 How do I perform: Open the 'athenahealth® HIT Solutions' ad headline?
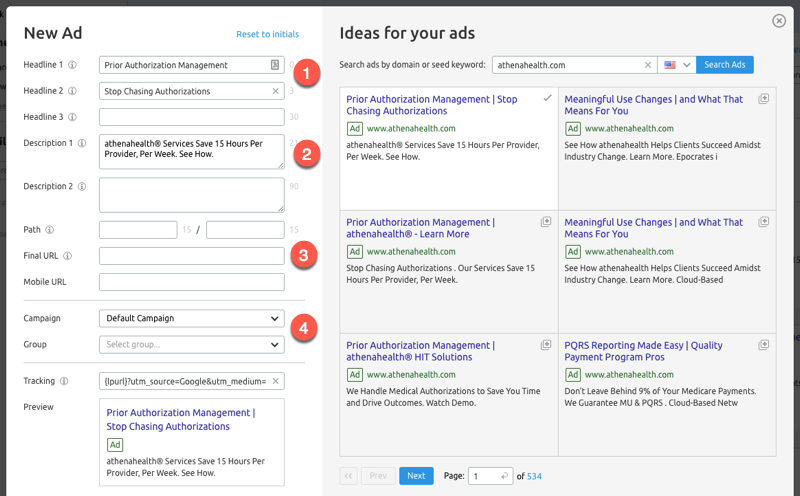(x=420, y=351)
